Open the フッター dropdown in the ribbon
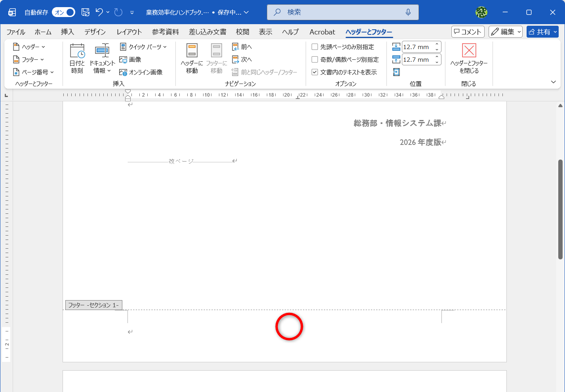 click(29, 59)
